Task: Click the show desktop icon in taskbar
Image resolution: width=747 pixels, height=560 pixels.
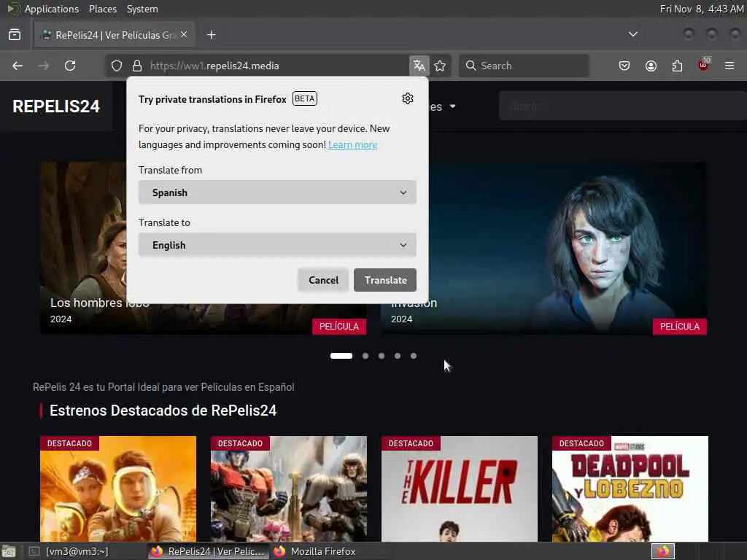Action: (x=9, y=551)
